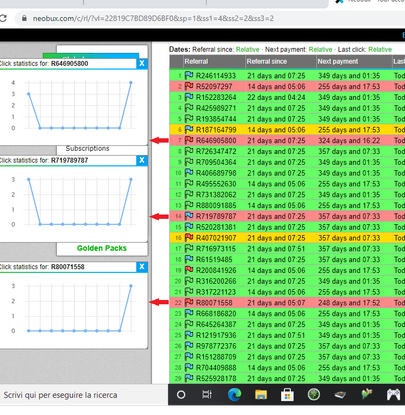Click referral name R520281381

coord(216,227)
